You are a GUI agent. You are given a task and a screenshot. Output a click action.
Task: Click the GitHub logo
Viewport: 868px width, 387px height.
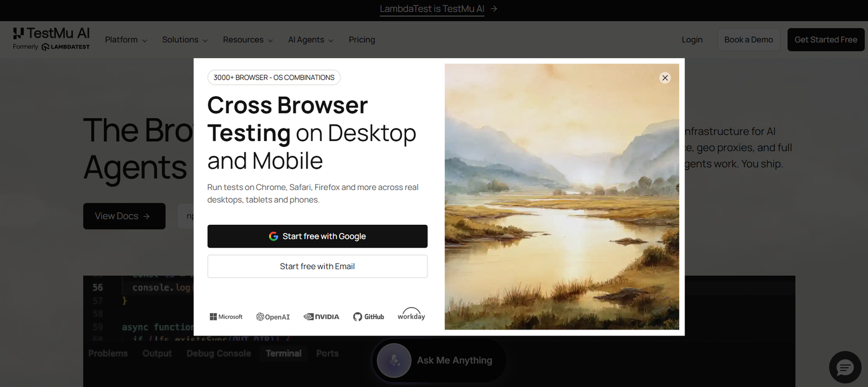(368, 316)
